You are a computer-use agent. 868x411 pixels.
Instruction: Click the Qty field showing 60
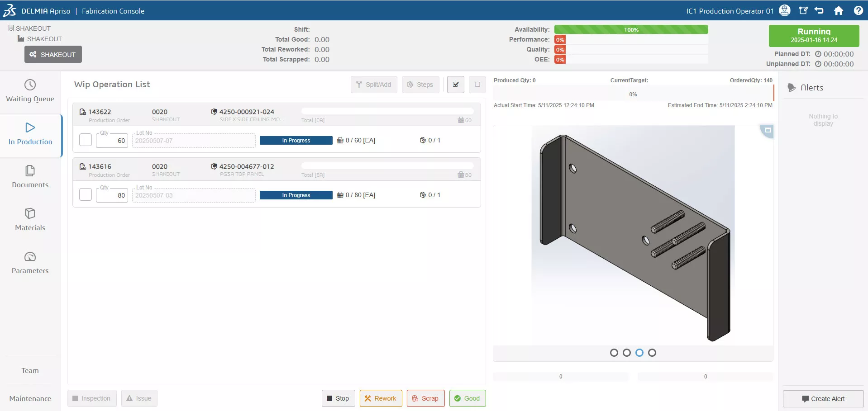(112, 141)
